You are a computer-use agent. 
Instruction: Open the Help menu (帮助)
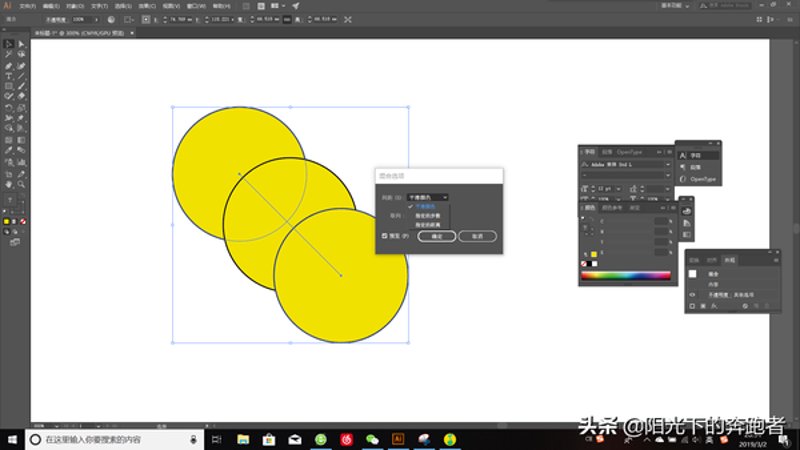point(221,6)
